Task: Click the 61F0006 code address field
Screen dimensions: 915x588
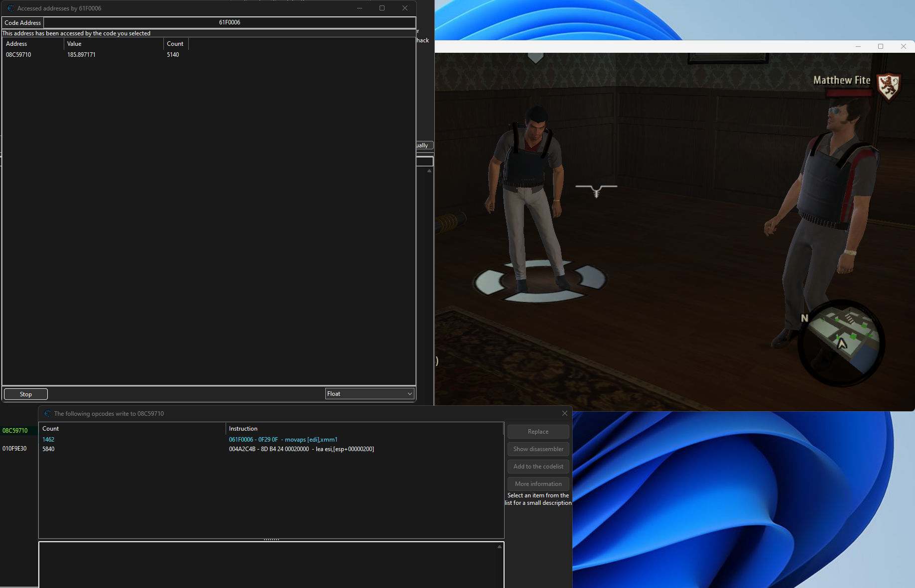Action: [x=229, y=22]
